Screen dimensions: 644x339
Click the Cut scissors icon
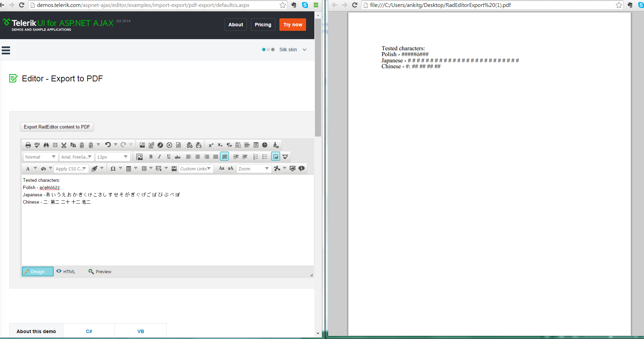click(64, 145)
